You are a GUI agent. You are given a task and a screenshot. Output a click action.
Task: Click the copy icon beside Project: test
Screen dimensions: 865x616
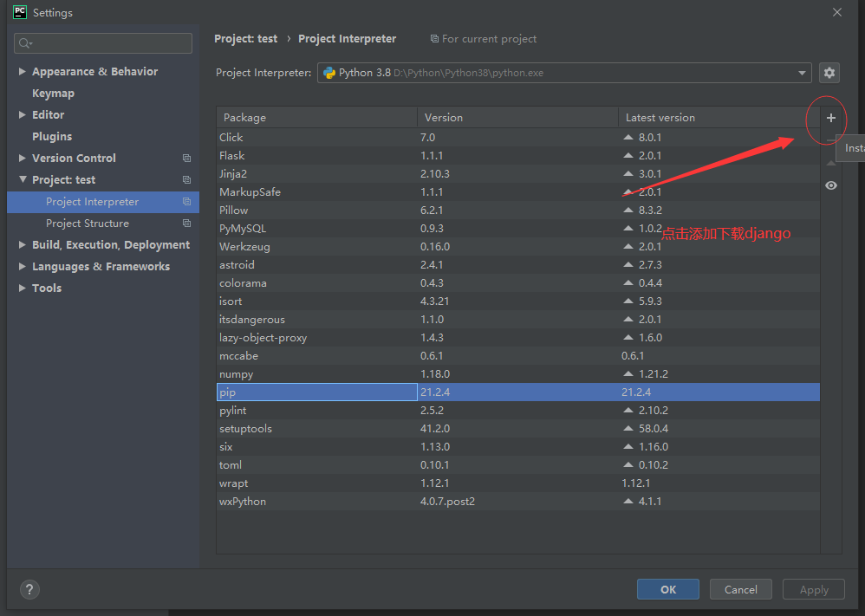coord(186,180)
